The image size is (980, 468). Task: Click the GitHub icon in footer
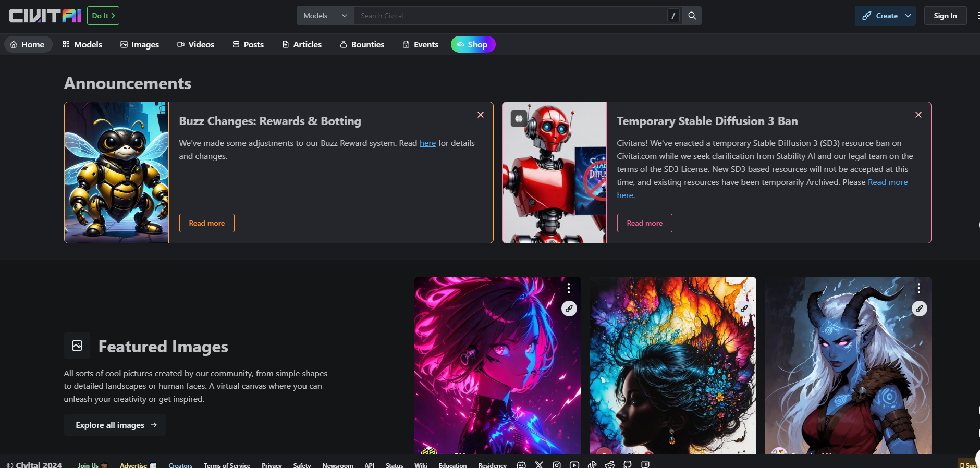(x=628, y=464)
